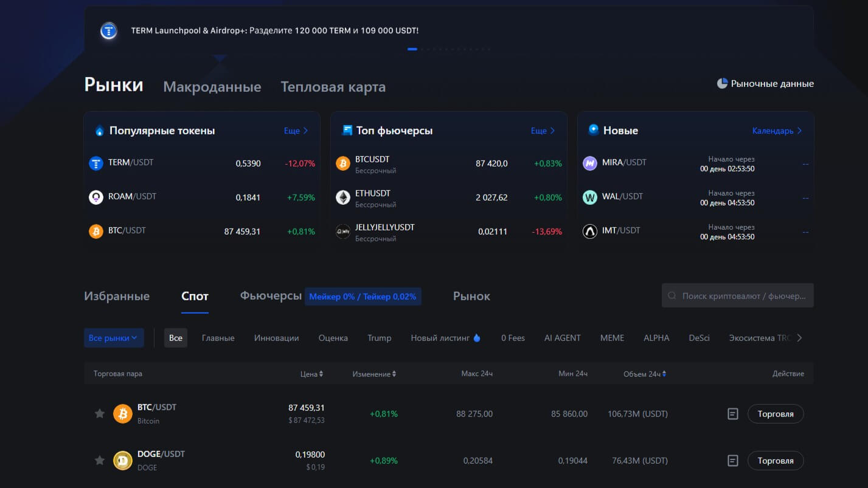Click the Рыночные данные pie chart icon

pyautogui.click(x=722, y=84)
